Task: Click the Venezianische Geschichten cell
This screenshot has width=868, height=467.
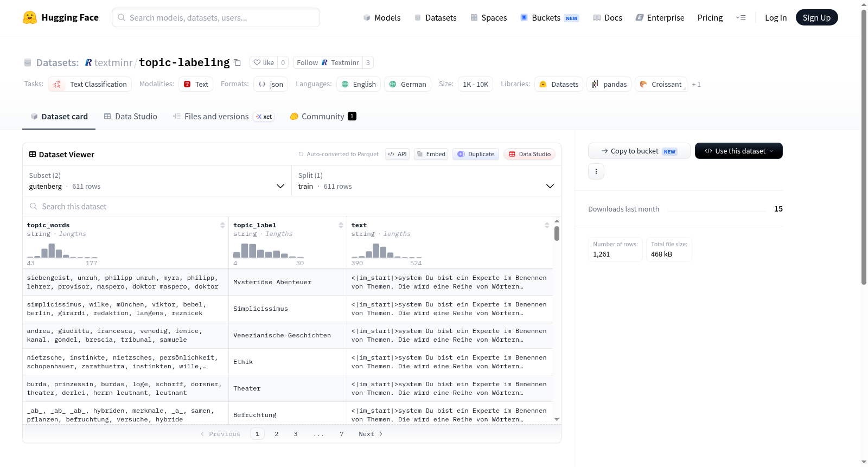Action: (288, 335)
